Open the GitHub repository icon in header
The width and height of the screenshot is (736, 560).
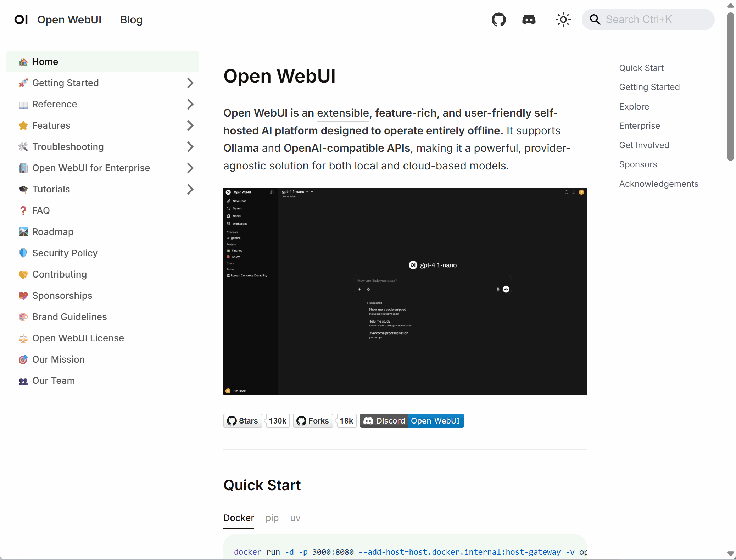[498, 19]
